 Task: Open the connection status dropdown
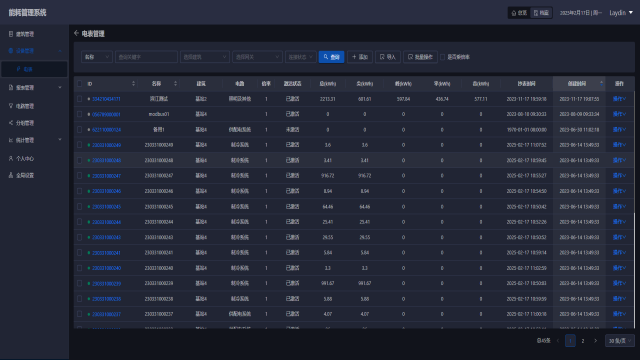(x=300, y=57)
